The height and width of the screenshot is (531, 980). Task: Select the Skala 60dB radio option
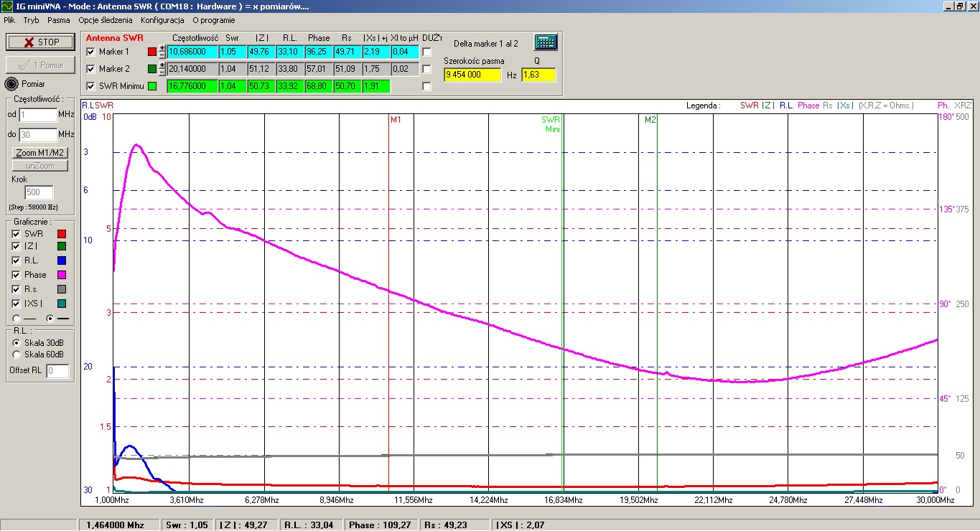[17, 354]
